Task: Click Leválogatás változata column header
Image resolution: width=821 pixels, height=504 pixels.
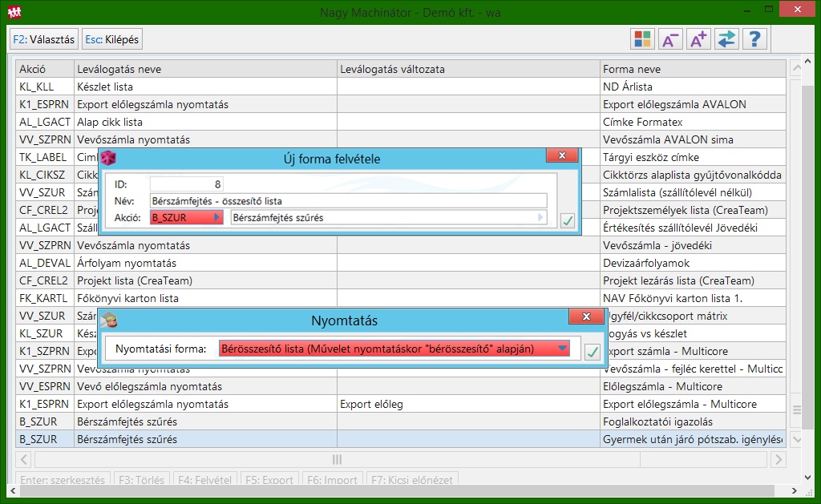Action: (468, 69)
